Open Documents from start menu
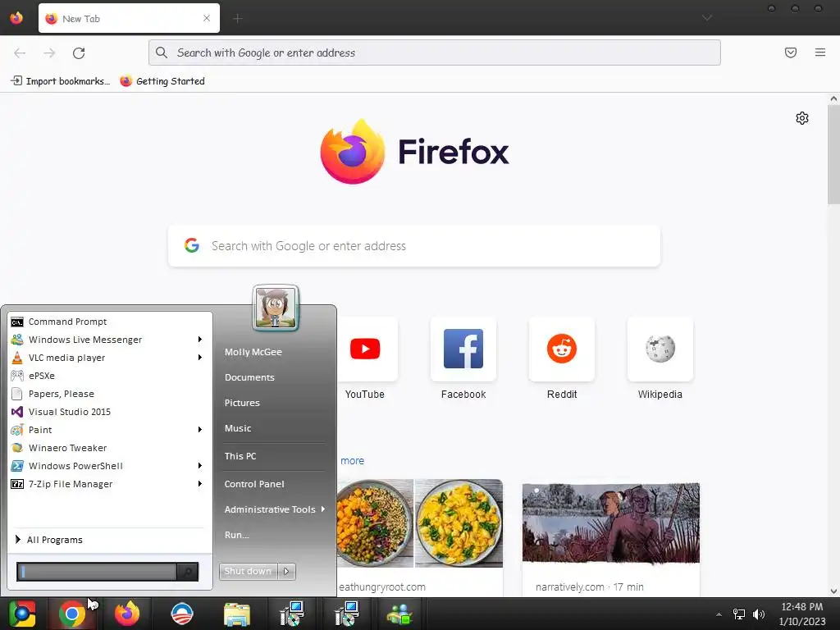The image size is (840, 630). tap(249, 377)
